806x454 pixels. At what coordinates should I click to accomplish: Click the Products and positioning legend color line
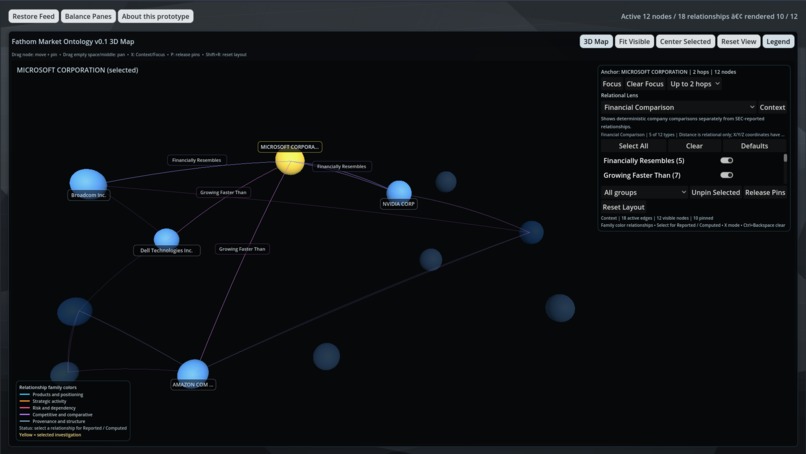click(x=24, y=395)
